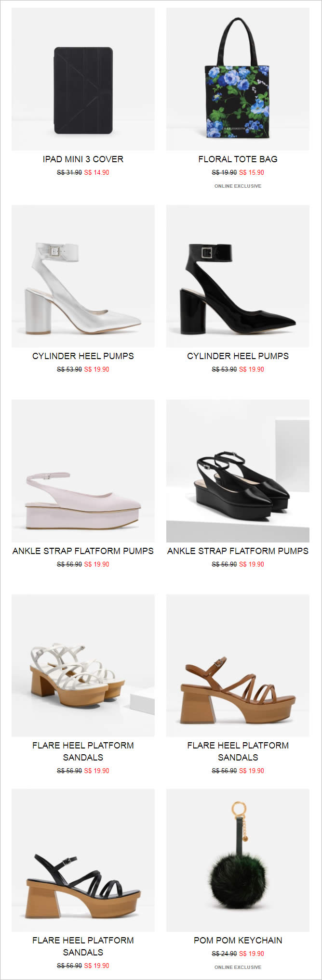Viewport: 322px width, 980px height.
Task: Click the FLORAL TOTE BAG title link
Action: click(x=238, y=159)
